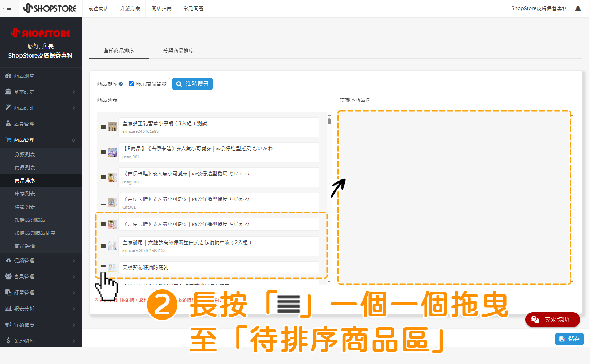Click the product list scroll-down arrow
Screen dimensions: 590x364
pos(329,281)
